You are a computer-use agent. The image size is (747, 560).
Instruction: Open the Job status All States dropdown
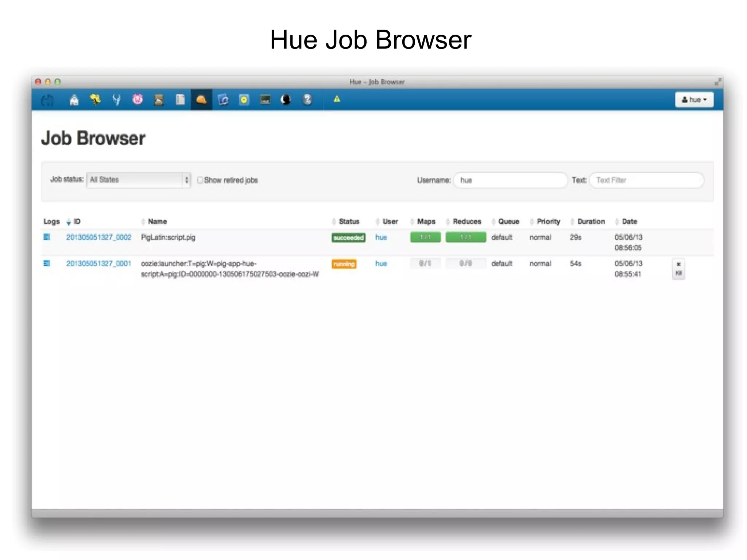139,180
